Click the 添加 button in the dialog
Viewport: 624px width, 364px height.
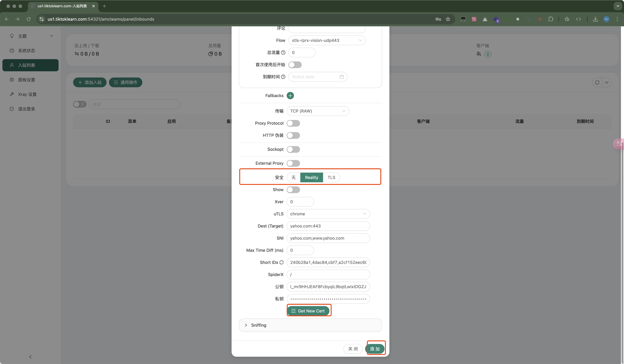(375, 349)
